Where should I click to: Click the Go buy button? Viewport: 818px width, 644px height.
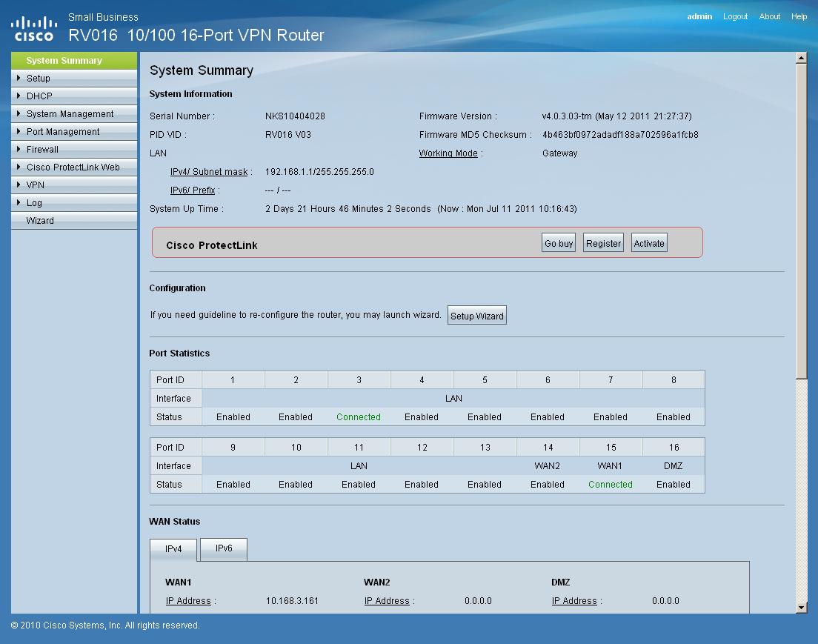(x=559, y=243)
